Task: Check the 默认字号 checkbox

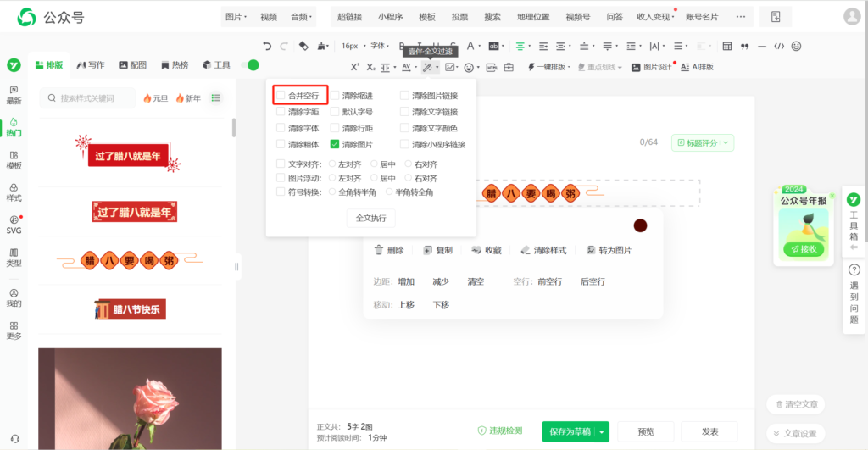Action: coord(334,111)
